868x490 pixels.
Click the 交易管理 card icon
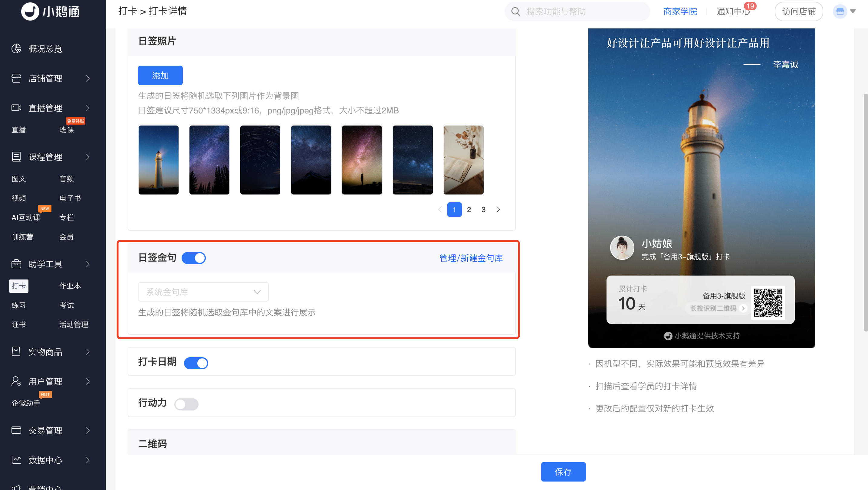(x=16, y=430)
